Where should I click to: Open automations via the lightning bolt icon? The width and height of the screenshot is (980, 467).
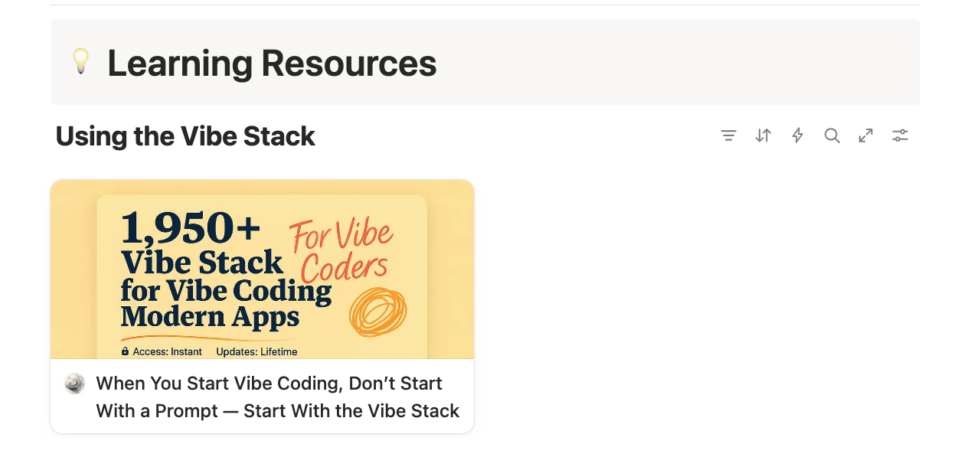click(x=797, y=136)
